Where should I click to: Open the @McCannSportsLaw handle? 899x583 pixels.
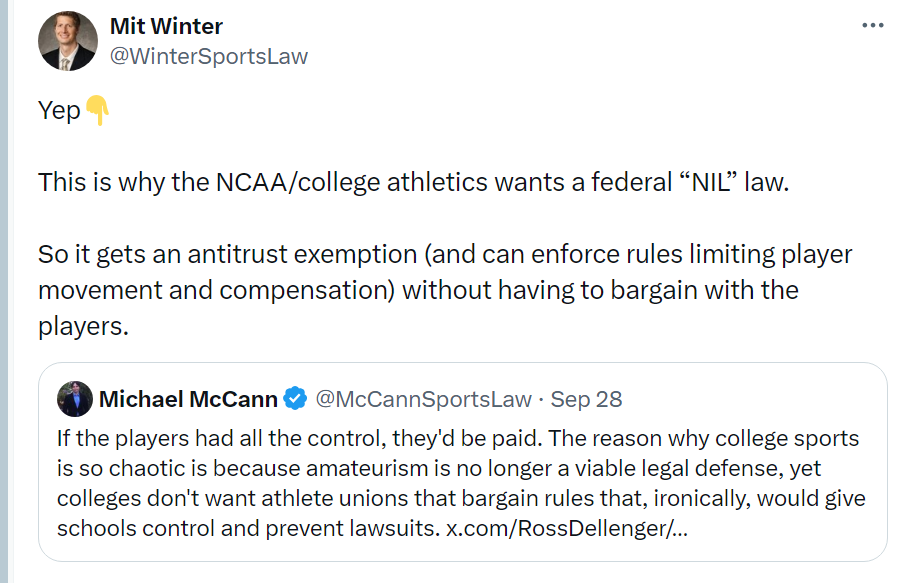[x=423, y=399]
